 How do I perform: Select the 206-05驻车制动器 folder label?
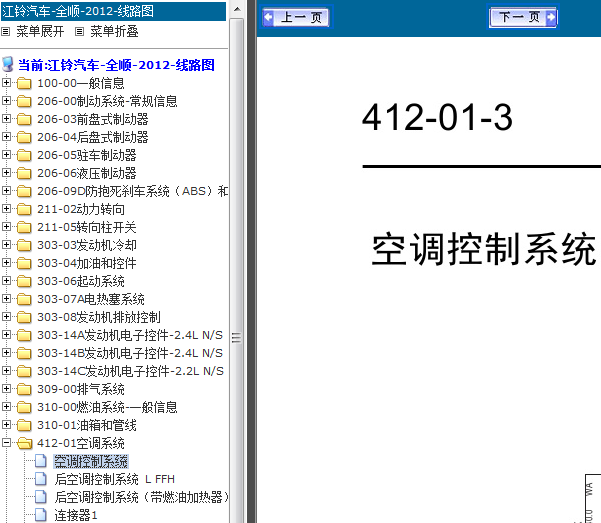pos(87,155)
